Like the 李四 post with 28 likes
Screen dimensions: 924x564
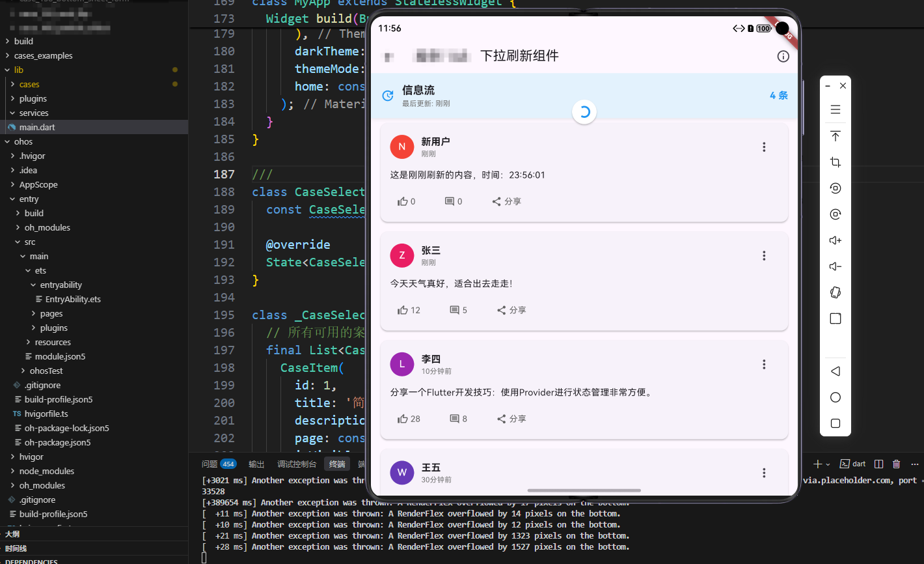[409, 419]
